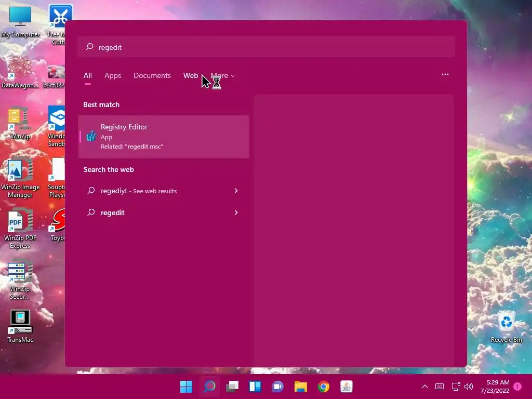Click the 'Search the web' heading

[x=109, y=169]
